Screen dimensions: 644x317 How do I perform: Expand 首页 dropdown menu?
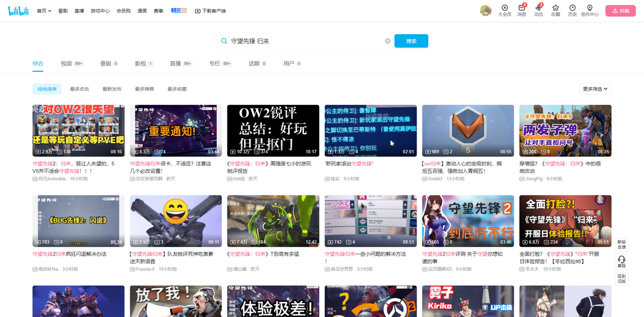click(x=44, y=11)
